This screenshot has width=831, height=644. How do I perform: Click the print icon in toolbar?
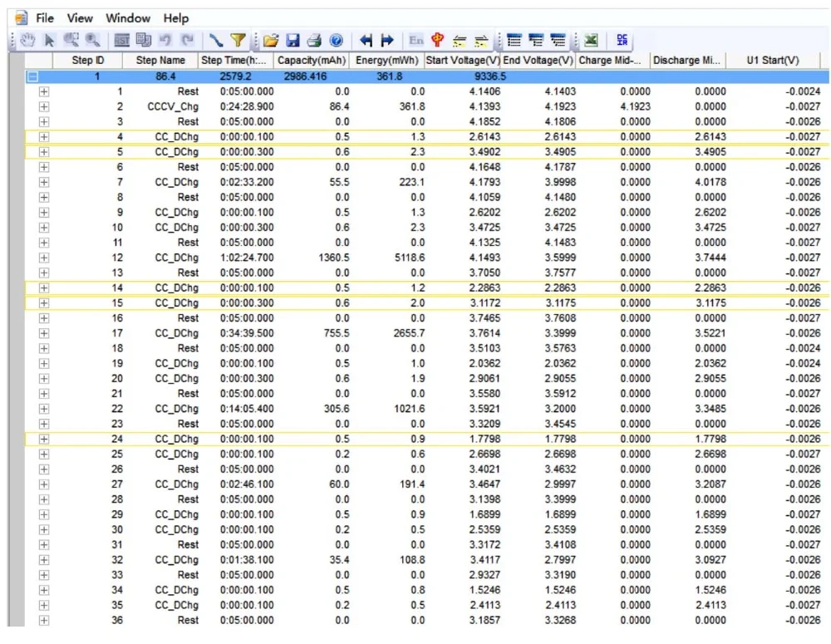click(x=314, y=40)
